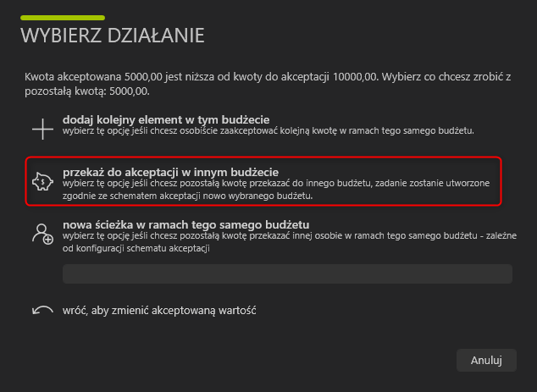
Task: Click description 'od konfiguracji schematu akceptacji'
Action: coord(136,248)
